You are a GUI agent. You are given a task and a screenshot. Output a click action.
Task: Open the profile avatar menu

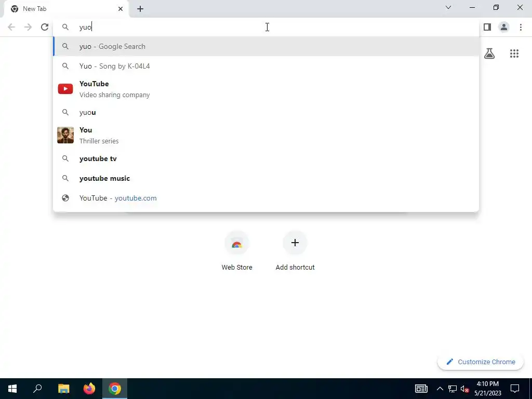click(504, 27)
